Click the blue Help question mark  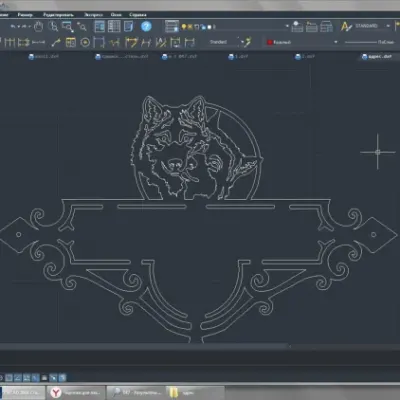146,26
